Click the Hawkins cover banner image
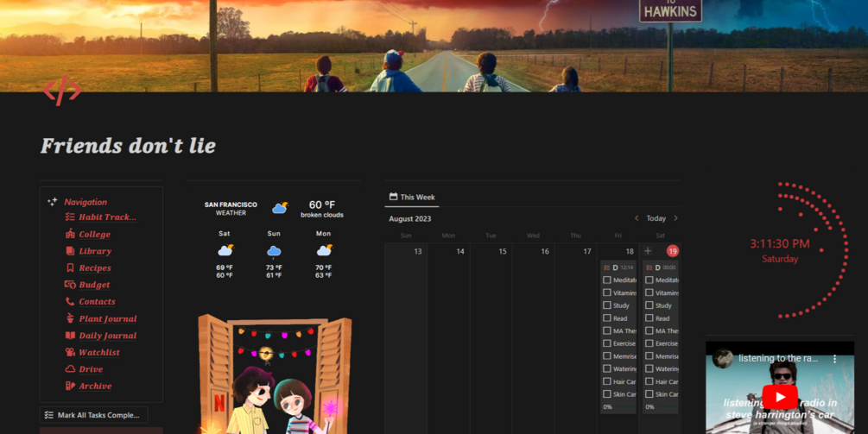The image size is (868, 434). coord(434,46)
